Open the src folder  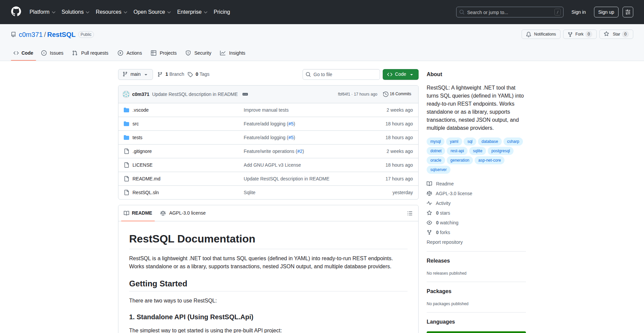[x=136, y=124]
